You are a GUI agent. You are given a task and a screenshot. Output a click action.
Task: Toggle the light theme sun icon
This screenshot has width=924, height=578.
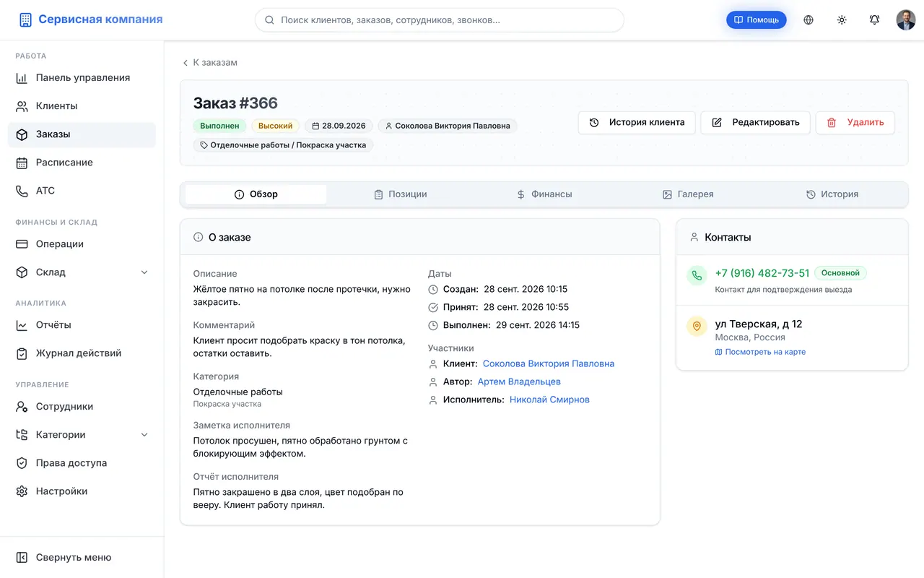842,20
